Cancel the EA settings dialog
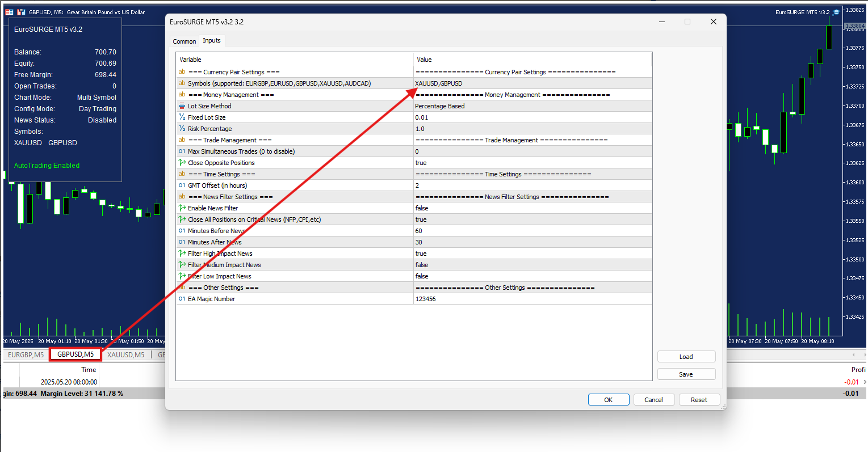868x452 pixels. pyautogui.click(x=654, y=400)
